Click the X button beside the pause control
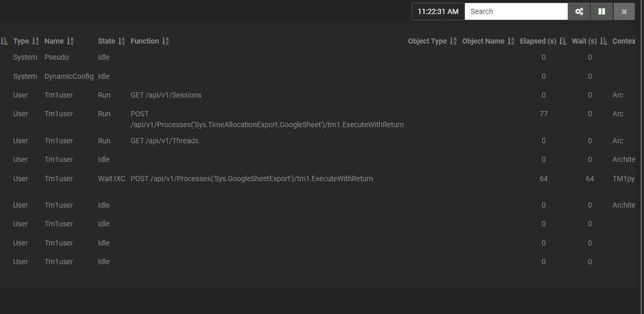This screenshot has height=314, width=644. pyautogui.click(x=624, y=11)
